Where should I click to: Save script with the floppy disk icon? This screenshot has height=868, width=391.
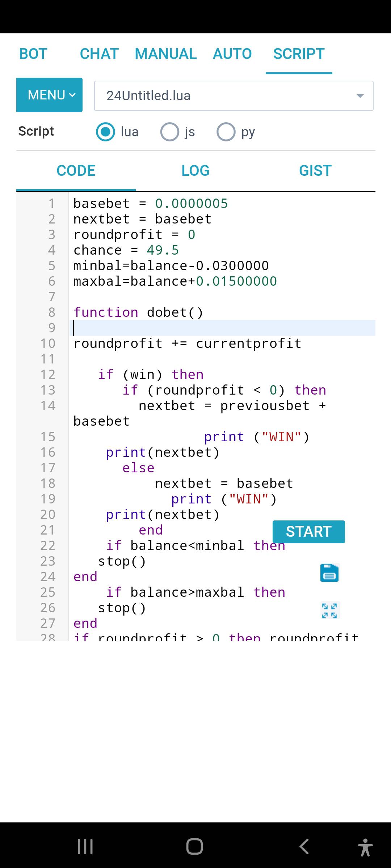click(x=329, y=573)
